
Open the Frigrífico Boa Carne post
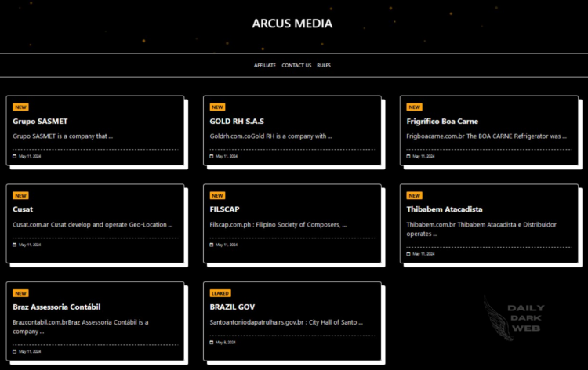coord(442,121)
